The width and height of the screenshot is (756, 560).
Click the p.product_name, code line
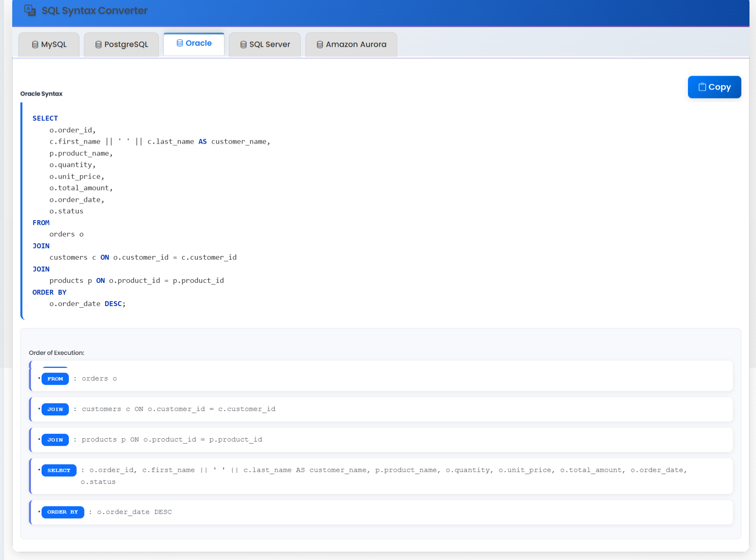coord(81,153)
